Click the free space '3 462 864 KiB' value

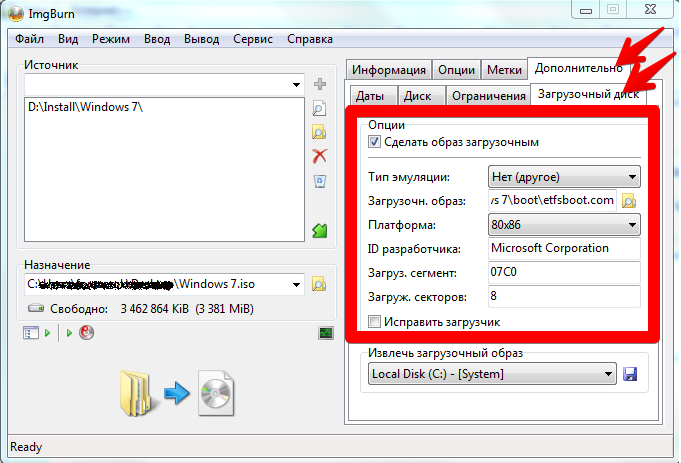coord(155,309)
